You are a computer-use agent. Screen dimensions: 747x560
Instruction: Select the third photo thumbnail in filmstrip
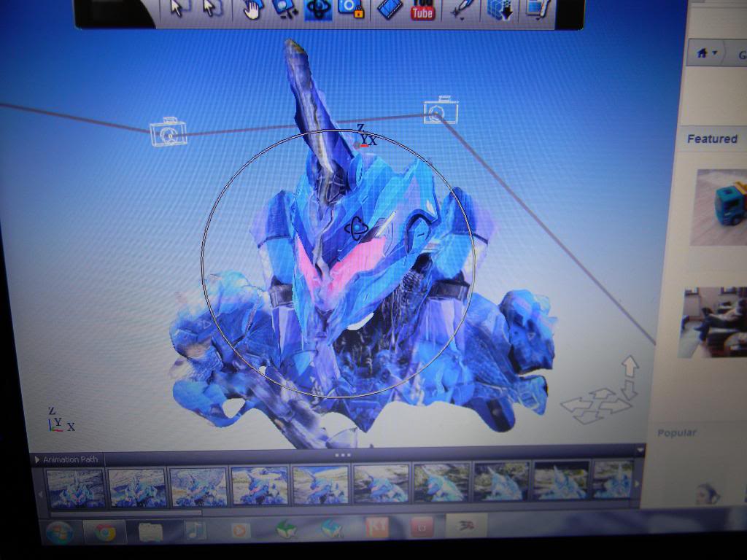(198, 486)
